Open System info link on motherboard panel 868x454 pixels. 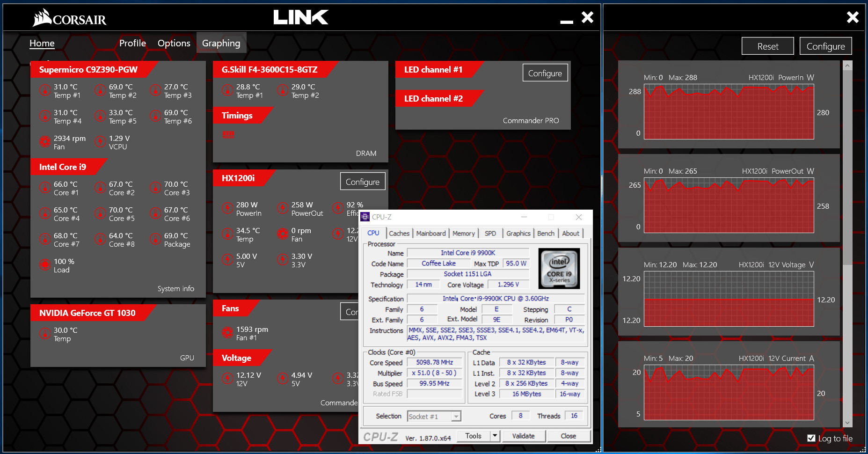pyautogui.click(x=176, y=288)
